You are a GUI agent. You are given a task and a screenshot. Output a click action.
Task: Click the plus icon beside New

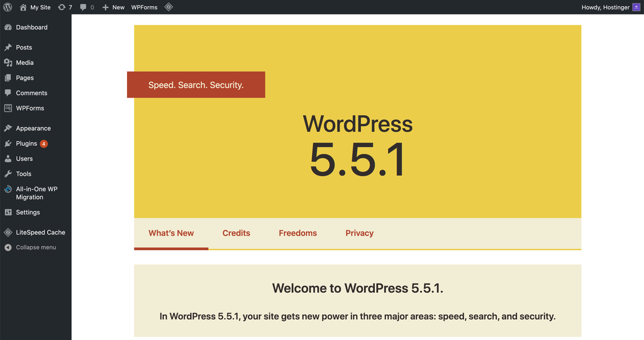[106, 7]
